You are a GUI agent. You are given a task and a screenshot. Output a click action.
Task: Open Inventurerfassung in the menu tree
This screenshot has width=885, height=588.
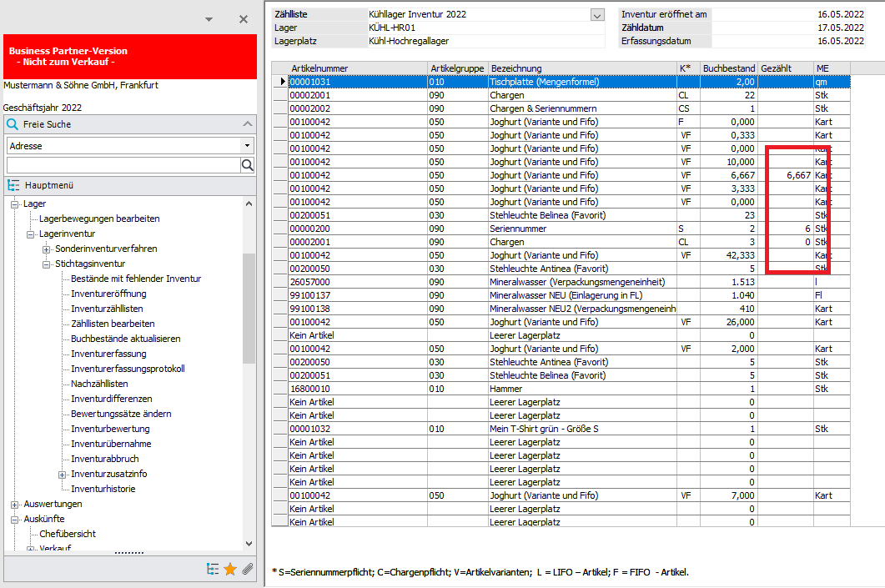[108, 354]
